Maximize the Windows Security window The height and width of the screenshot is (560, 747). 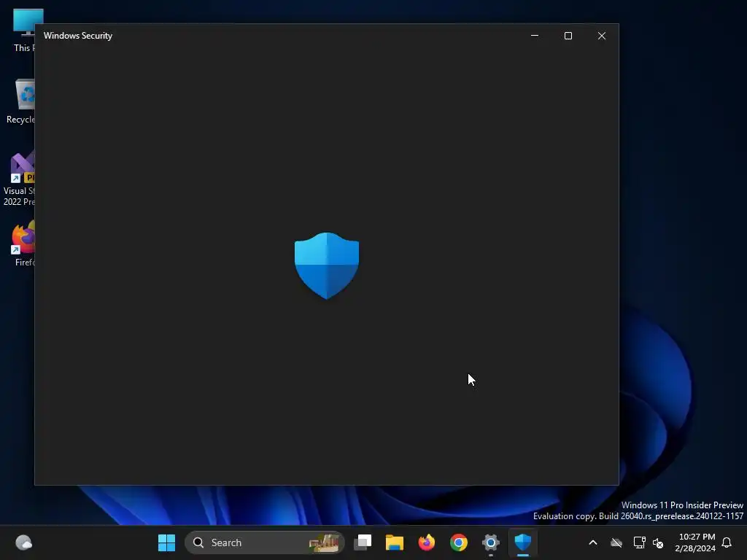(x=568, y=36)
